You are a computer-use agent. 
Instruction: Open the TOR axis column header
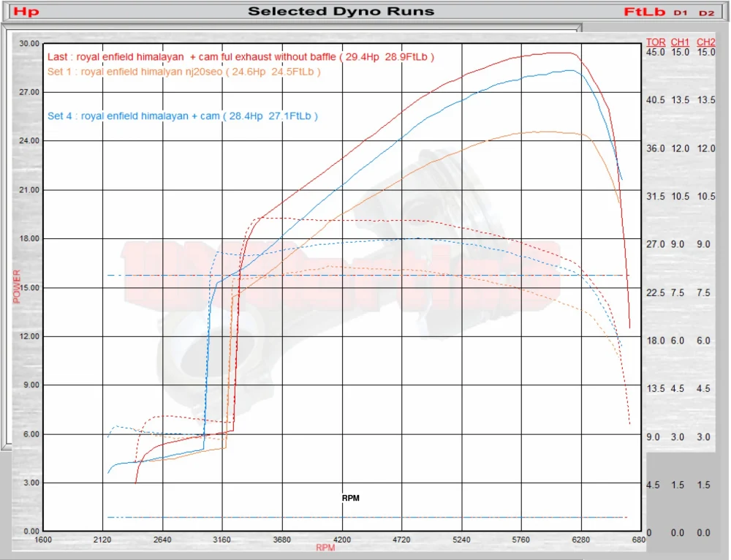pos(656,42)
